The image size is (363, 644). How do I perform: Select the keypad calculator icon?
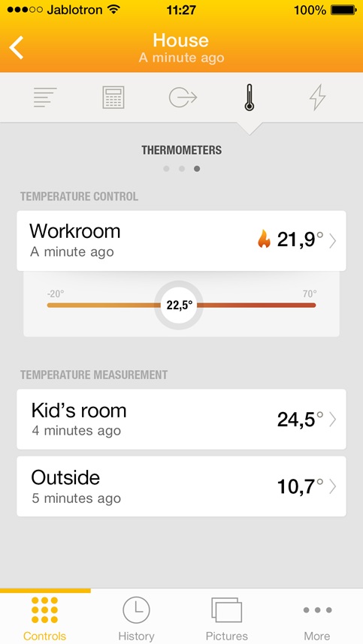point(113,98)
